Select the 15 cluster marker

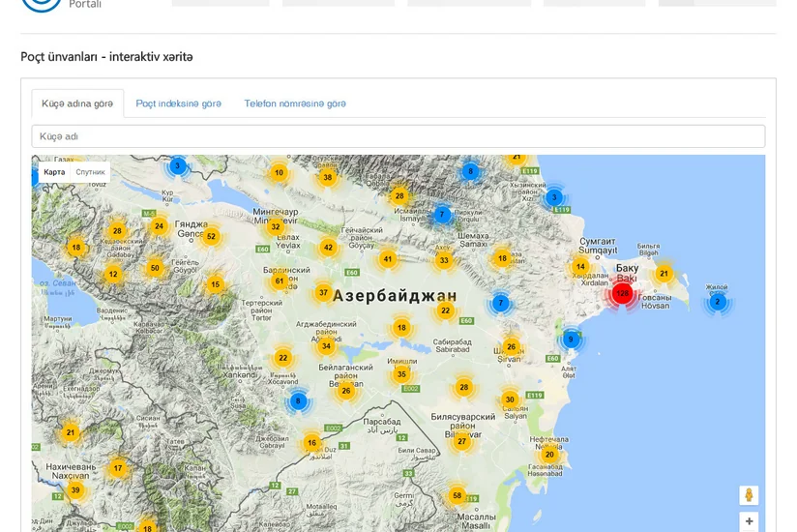coord(215,284)
